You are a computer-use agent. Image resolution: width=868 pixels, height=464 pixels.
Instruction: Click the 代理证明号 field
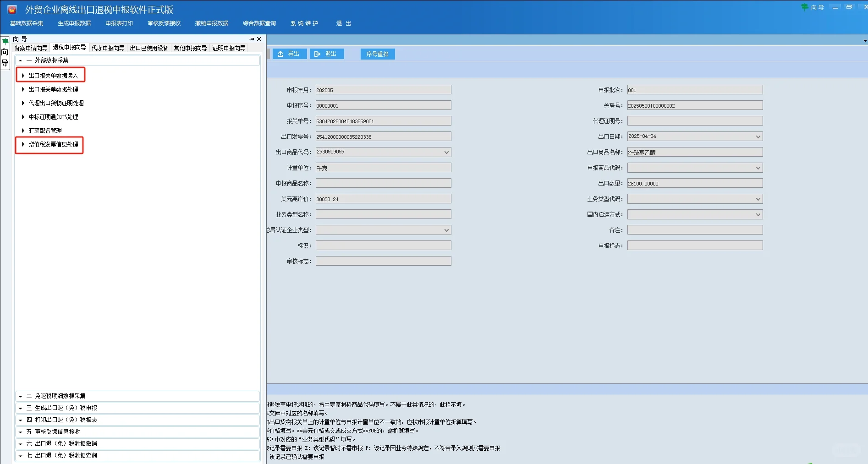coord(695,121)
